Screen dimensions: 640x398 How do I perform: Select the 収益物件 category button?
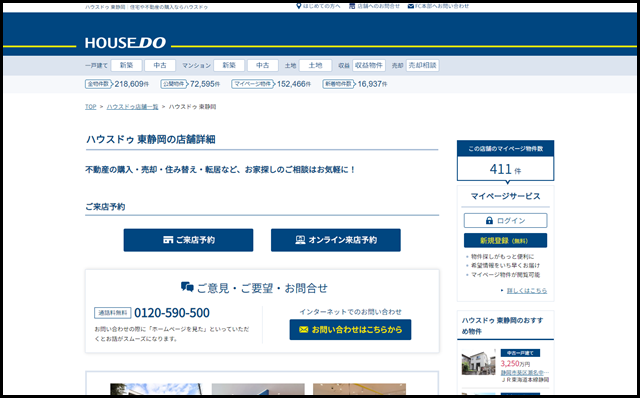click(x=369, y=65)
